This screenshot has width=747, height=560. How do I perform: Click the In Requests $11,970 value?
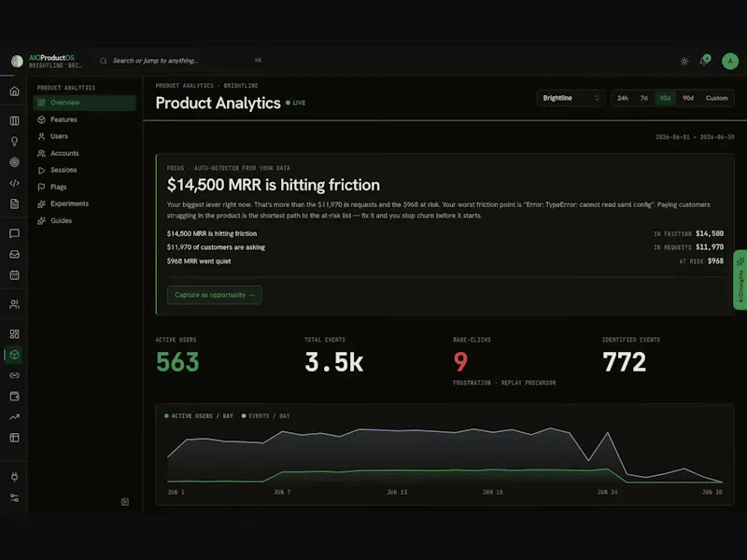710,247
